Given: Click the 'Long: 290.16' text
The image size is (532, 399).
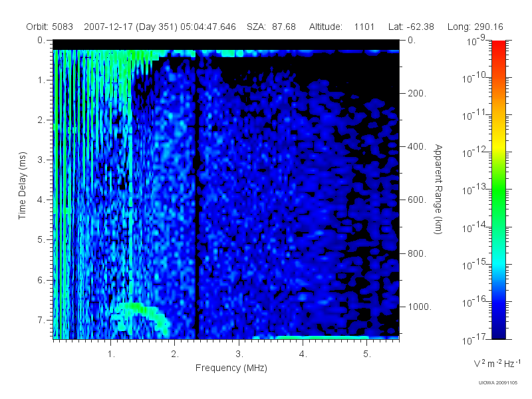Looking at the screenshot, I should [x=475, y=27].
